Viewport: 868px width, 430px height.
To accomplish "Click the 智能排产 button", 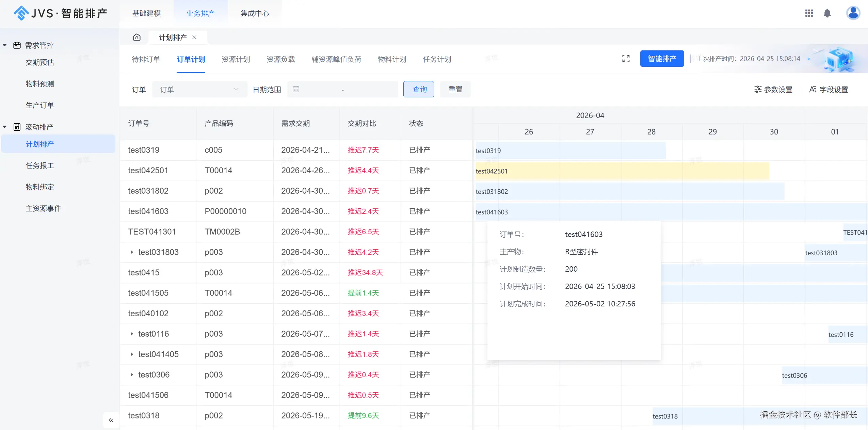I will pos(662,59).
